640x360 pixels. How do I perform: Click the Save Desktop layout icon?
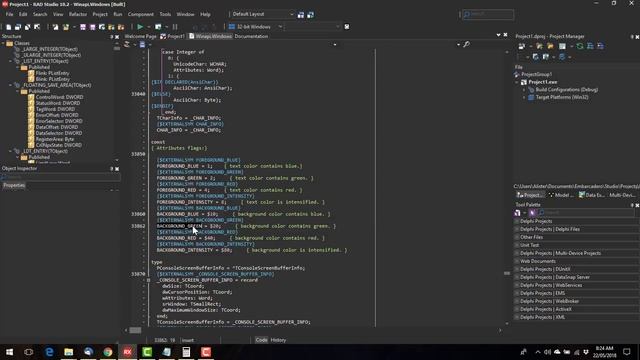pyautogui.click(x=301, y=15)
